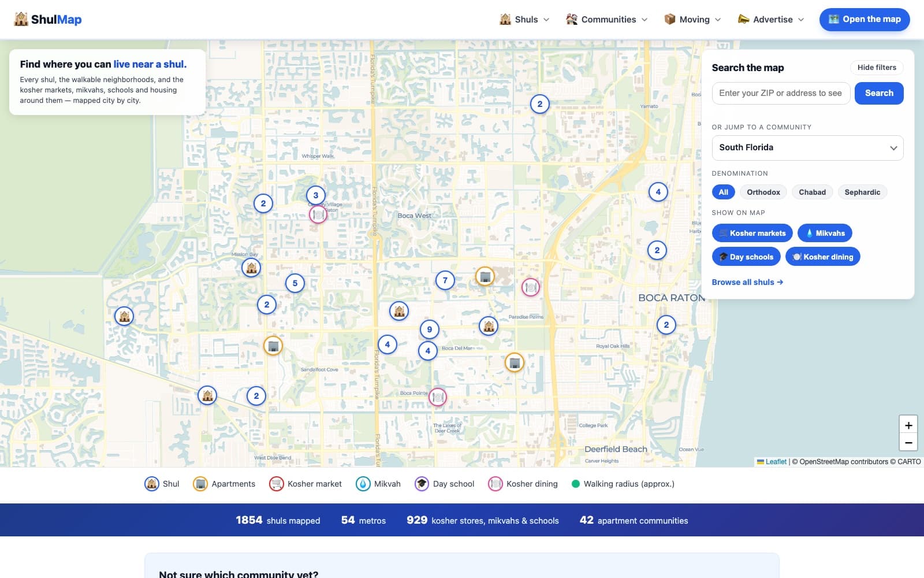Expand the Shuls menu
The image size is (924, 578).
click(524, 20)
